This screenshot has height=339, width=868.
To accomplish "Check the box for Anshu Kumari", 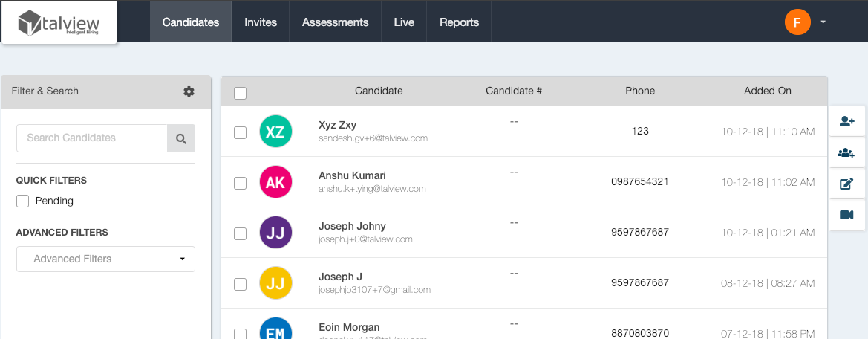I will pyautogui.click(x=241, y=184).
